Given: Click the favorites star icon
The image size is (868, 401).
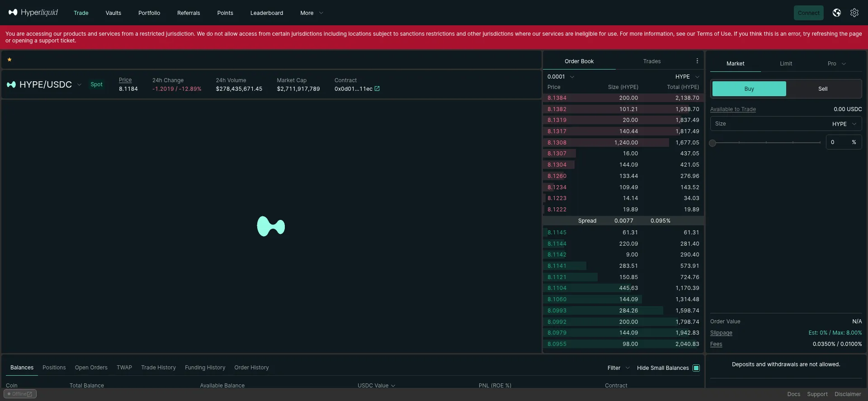Looking at the screenshot, I should 9,60.
